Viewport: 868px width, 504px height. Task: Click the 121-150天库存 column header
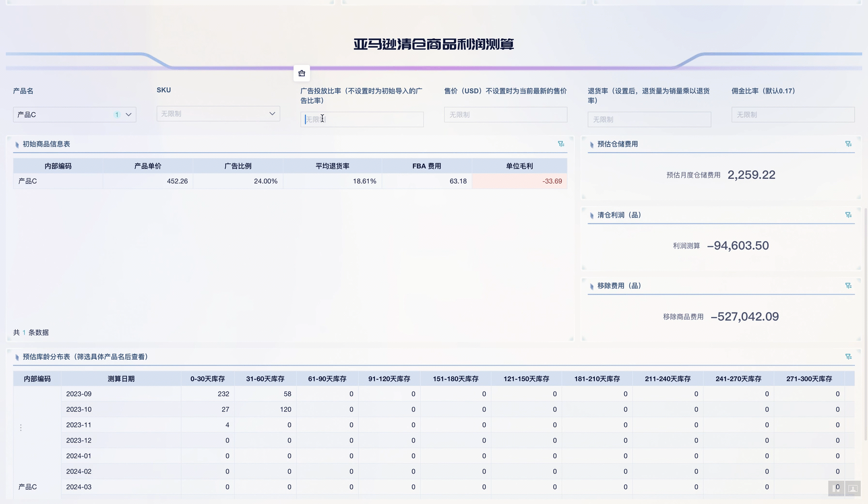coord(526,378)
